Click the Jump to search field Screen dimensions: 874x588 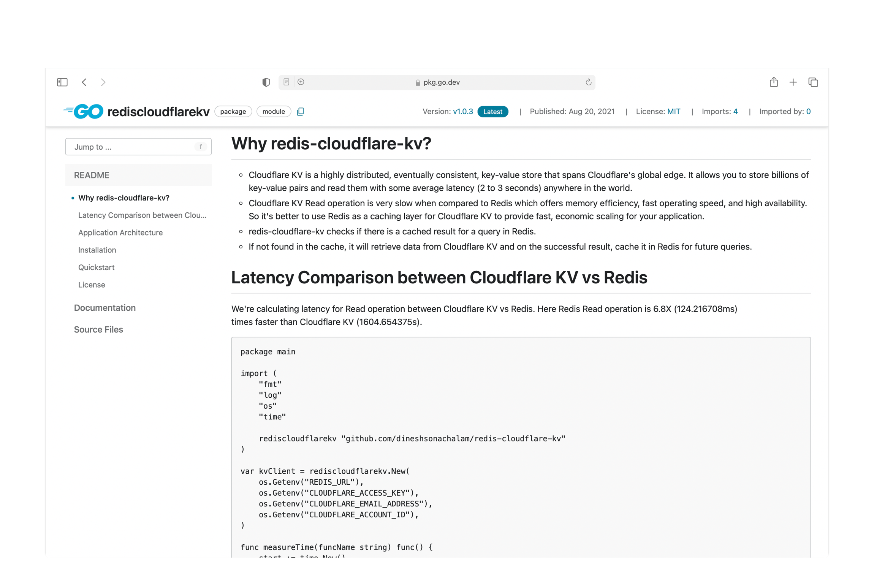[x=138, y=147]
